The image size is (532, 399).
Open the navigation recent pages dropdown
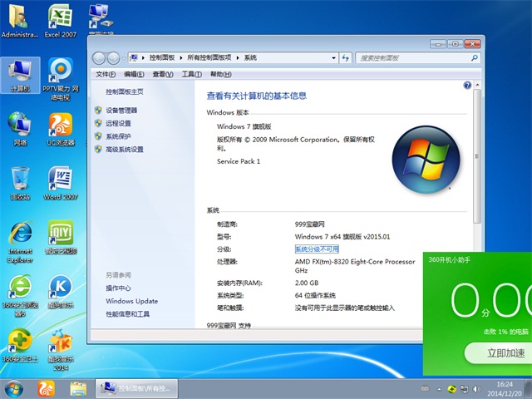click(124, 58)
